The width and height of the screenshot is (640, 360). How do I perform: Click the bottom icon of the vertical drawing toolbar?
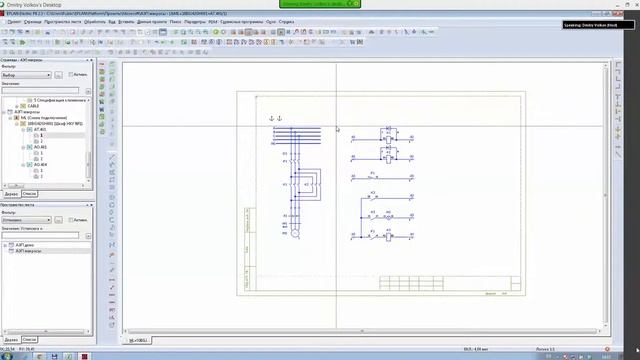point(112,325)
